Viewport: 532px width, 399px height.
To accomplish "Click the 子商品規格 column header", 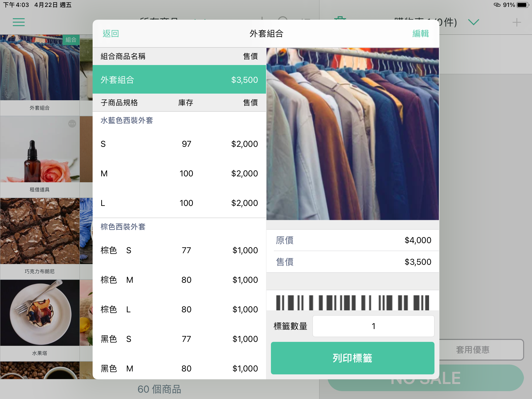I will (x=119, y=103).
